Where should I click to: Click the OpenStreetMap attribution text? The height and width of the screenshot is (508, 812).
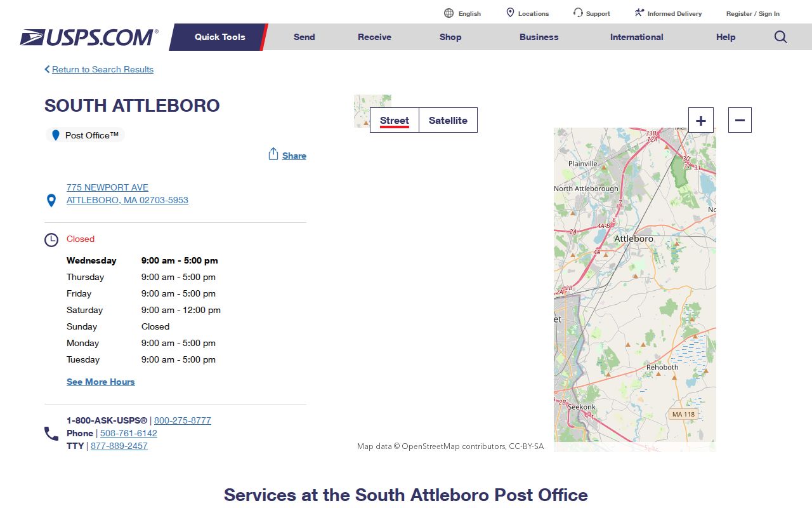point(450,446)
